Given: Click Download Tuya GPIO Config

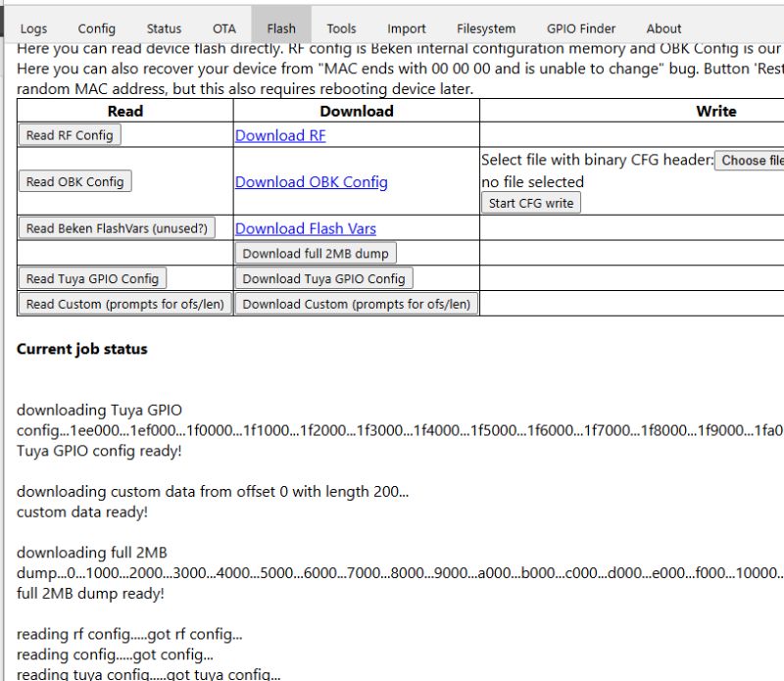Looking at the screenshot, I should 326,278.
